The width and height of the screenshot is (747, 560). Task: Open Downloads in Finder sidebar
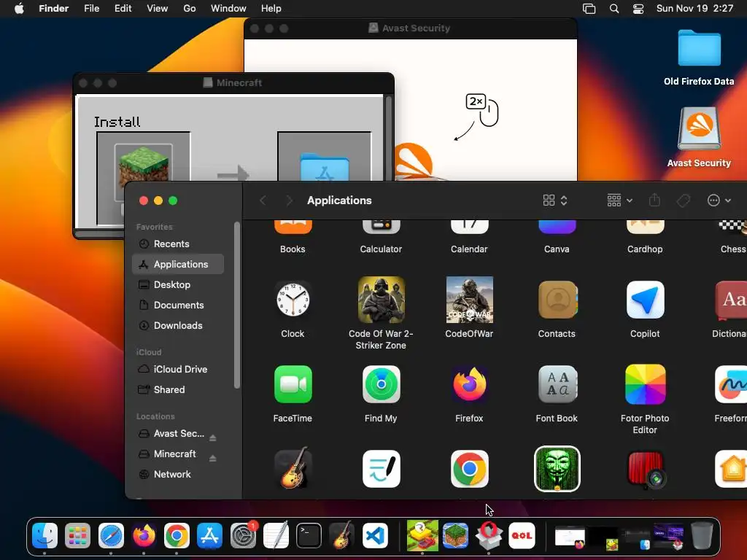(x=178, y=326)
